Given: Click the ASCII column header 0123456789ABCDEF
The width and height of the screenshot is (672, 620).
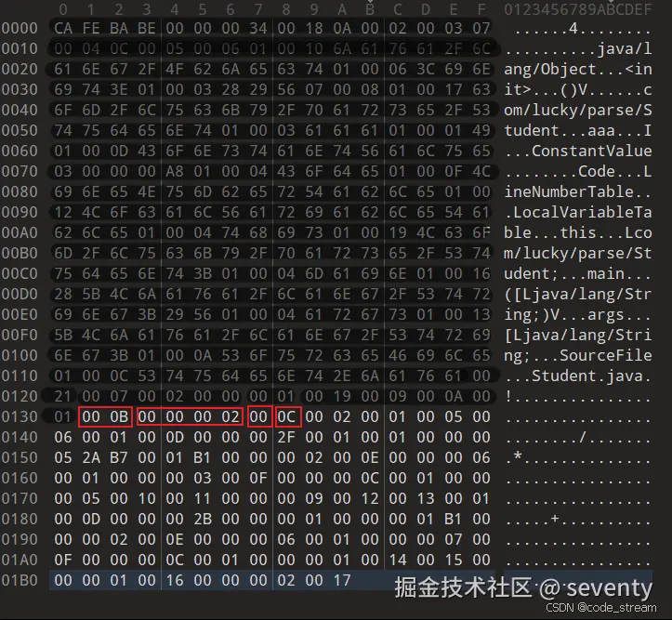Looking at the screenshot, I should (578, 9).
